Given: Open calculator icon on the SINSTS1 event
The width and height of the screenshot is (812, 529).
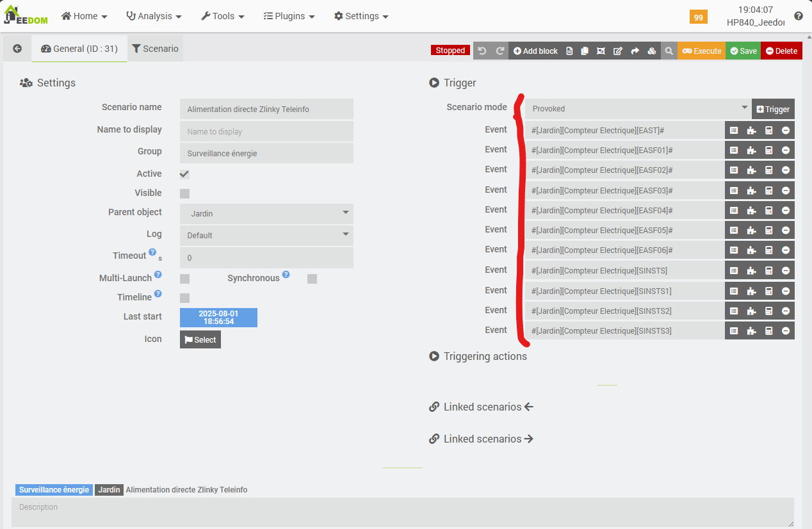Looking at the screenshot, I should click(769, 291).
